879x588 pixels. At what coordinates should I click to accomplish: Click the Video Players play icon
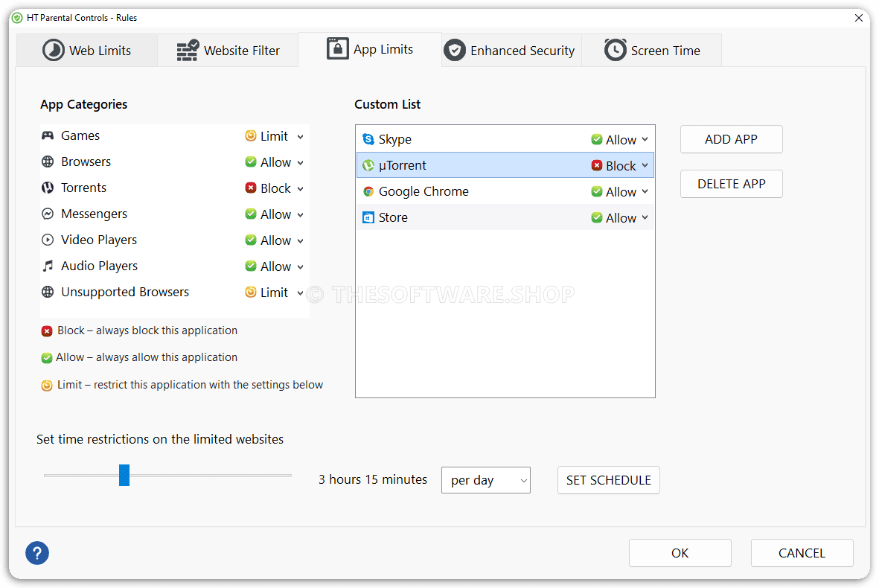pos(48,240)
